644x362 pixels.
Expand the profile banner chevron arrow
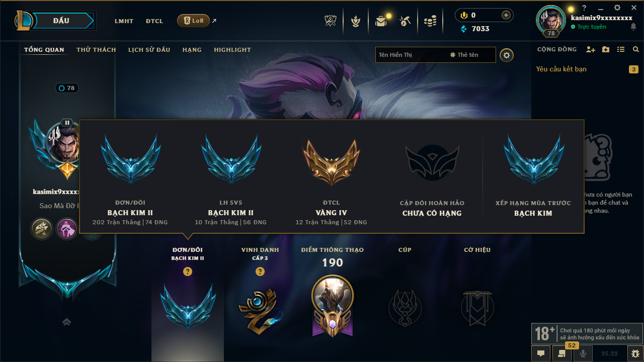(66, 322)
